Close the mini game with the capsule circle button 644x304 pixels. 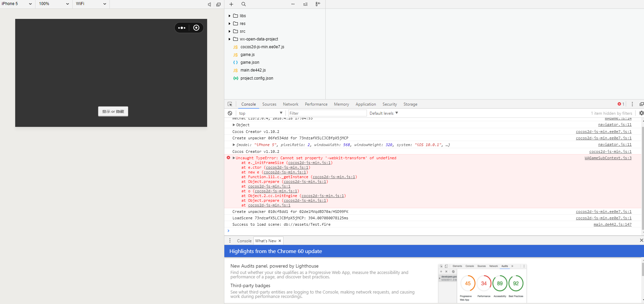coord(196,28)
